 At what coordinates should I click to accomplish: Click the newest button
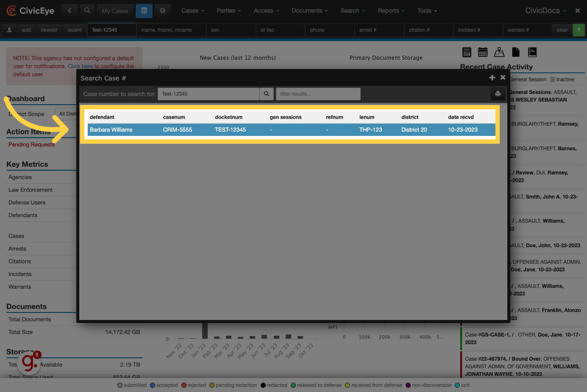click(49, 30)
